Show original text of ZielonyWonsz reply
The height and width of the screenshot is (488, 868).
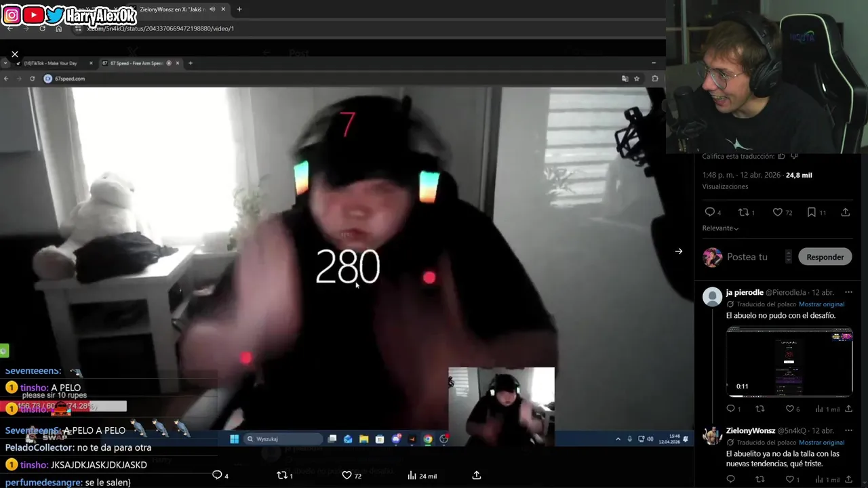(x=821, y=443)
